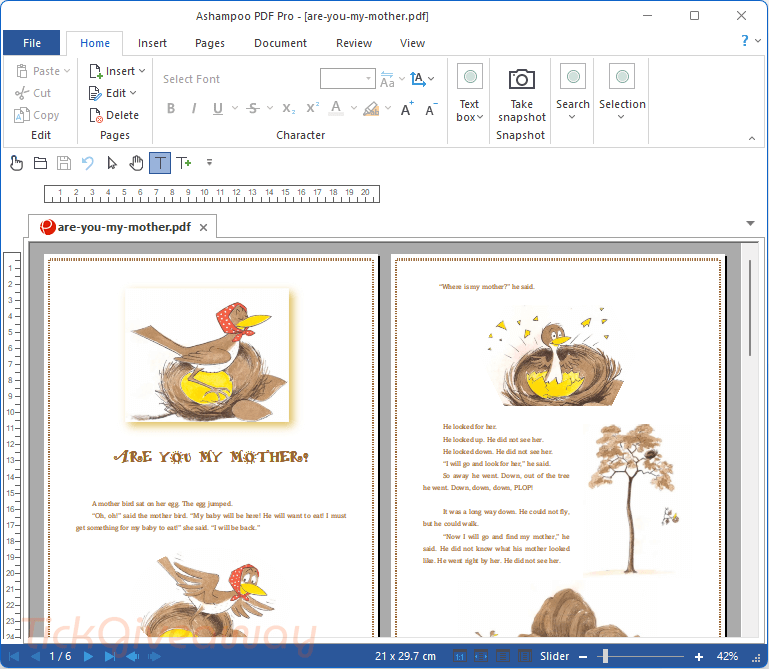The height and width of the screenshot is (669, 769).
Task: Click the font color A swatch
Action: pos(336,108)
